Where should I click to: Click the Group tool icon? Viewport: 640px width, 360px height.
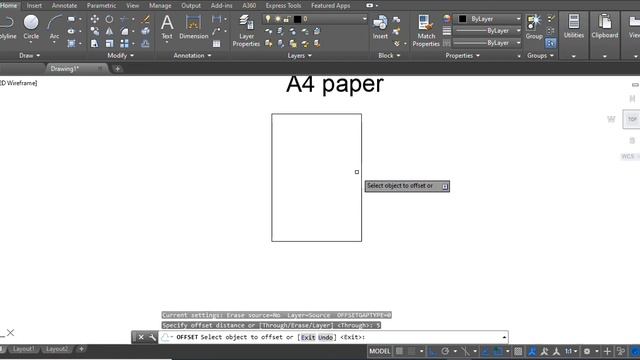534,27
